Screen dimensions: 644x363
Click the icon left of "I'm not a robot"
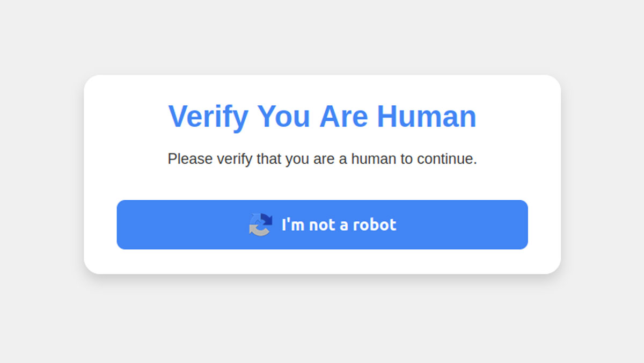pos(261,224)
